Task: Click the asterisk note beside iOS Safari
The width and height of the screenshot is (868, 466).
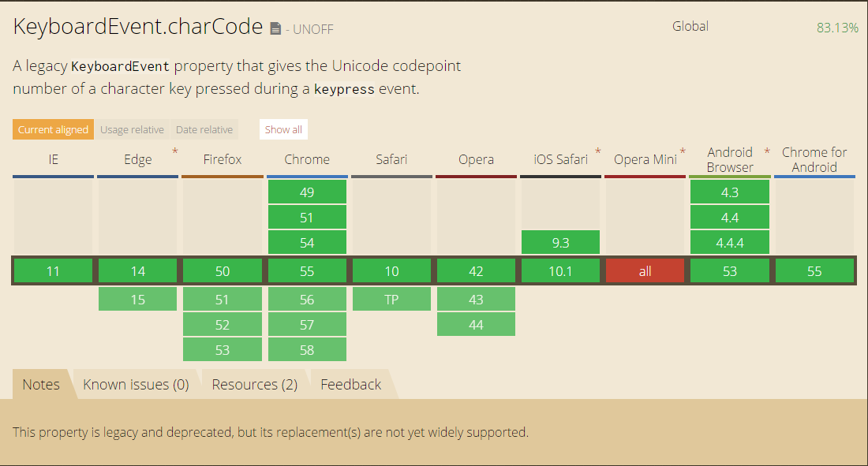Action: coord(598,151)
